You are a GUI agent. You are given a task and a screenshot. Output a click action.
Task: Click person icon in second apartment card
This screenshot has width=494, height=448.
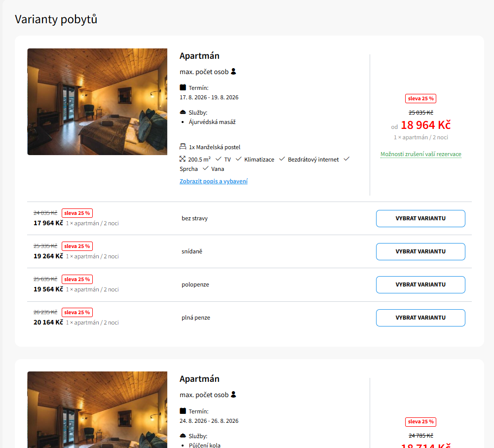[x=233, y=394]
